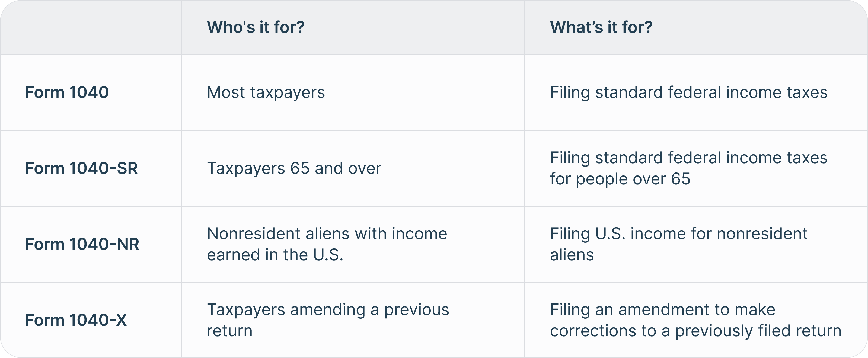This screenshot has height=358, width=868.
Task: Click the "Who's it for?" column header
Action: pyautogui.click(x=256, y=27)
